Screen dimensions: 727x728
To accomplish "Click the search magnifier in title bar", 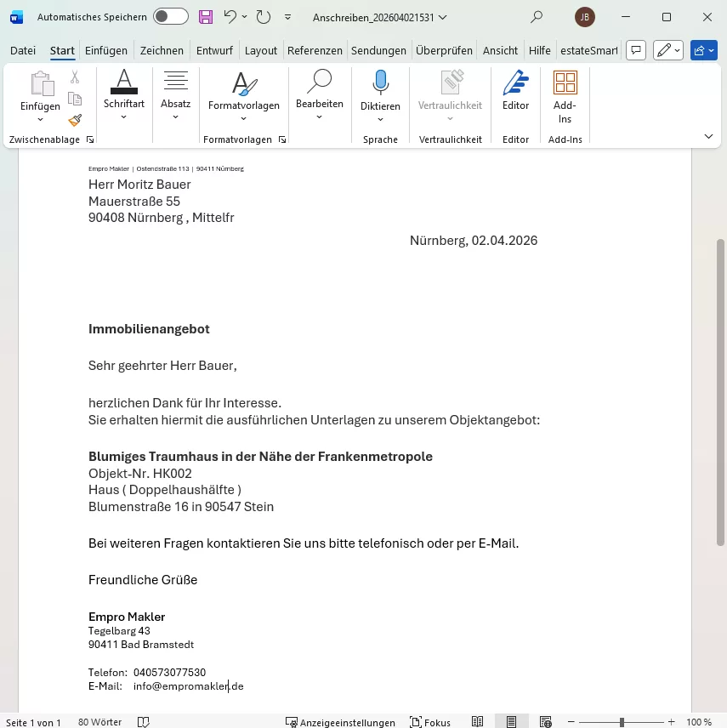I will click(537, 17).
